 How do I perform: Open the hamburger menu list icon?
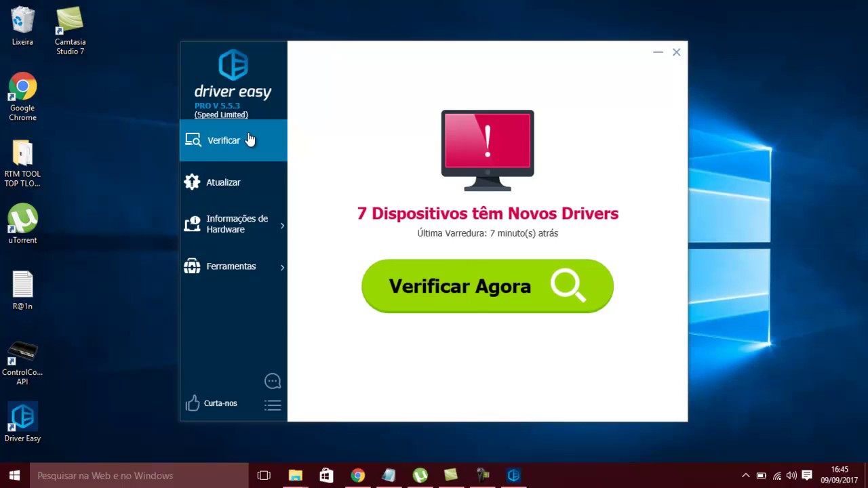coord(273,405)
